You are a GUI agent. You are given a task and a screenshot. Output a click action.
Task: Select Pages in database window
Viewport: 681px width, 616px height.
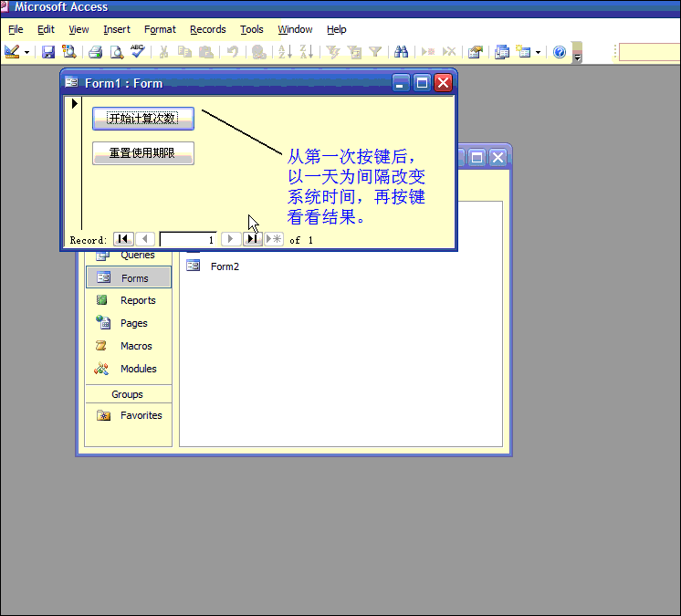[129, 323]
